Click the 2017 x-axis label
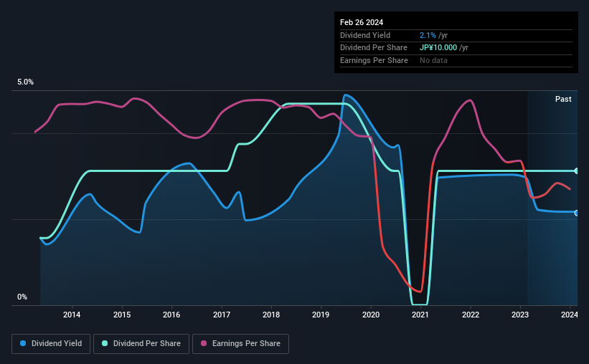The image size is (589, 364). [222, 315]
